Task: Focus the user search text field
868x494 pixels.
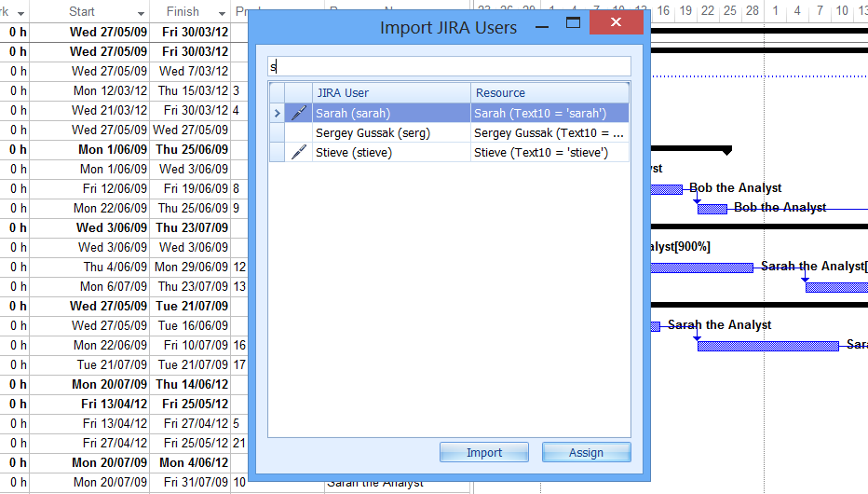Action: [449, 67]
